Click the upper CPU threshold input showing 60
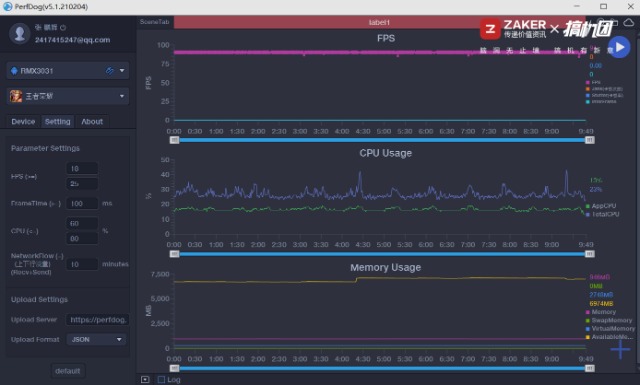 (x=82, y=223)
